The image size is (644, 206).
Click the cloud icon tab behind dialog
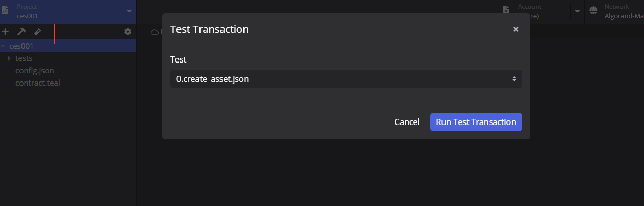pyautogui.click(x=154, y=32)
